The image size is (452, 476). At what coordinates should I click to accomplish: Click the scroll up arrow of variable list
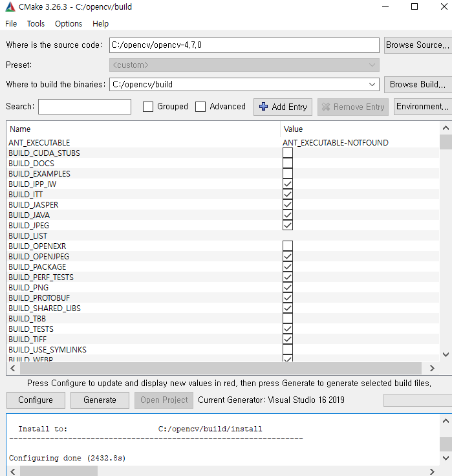tap(446, 128)
